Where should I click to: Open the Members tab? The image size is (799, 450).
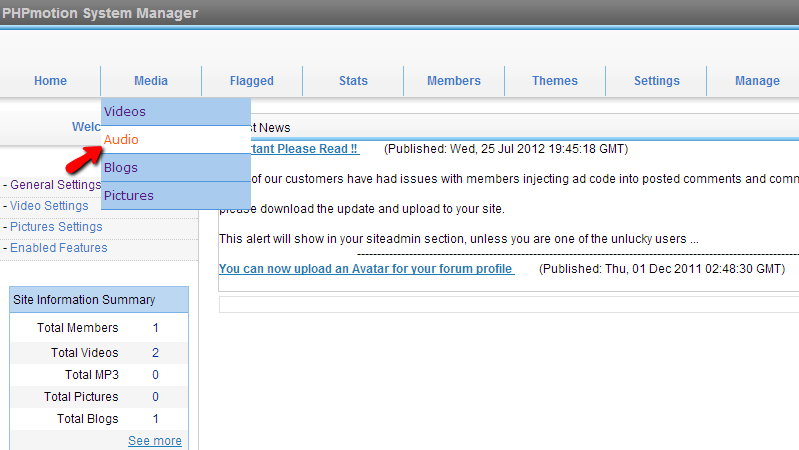[454, 81]
